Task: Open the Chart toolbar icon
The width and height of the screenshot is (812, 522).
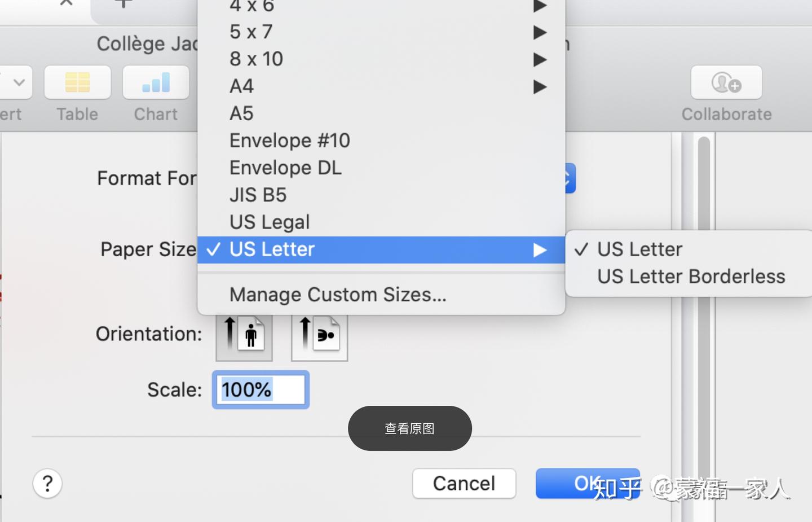Action: click(156, 82)
